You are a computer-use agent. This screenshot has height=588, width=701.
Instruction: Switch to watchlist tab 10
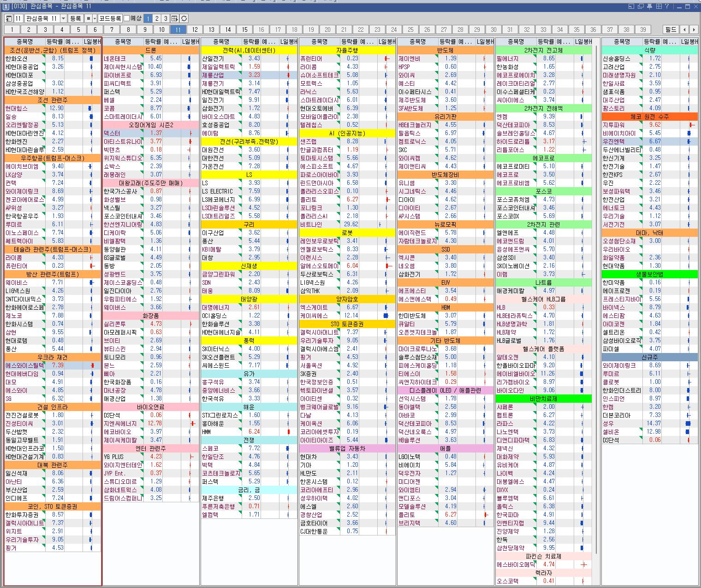click(161, 29)
